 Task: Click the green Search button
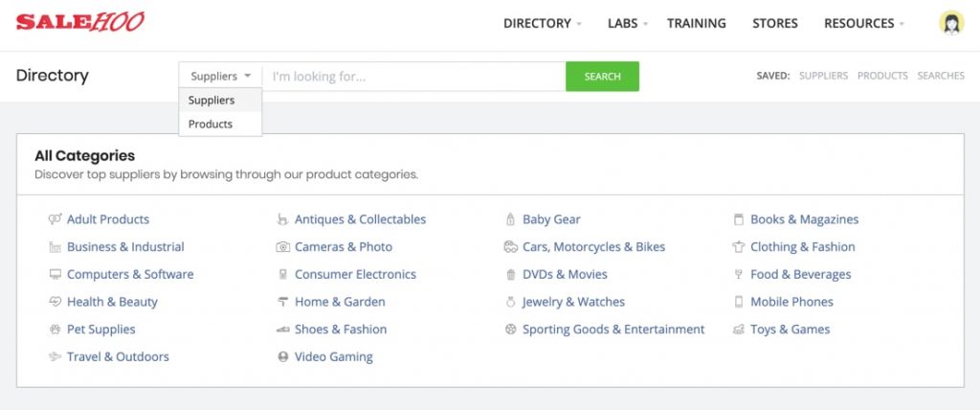603,77
